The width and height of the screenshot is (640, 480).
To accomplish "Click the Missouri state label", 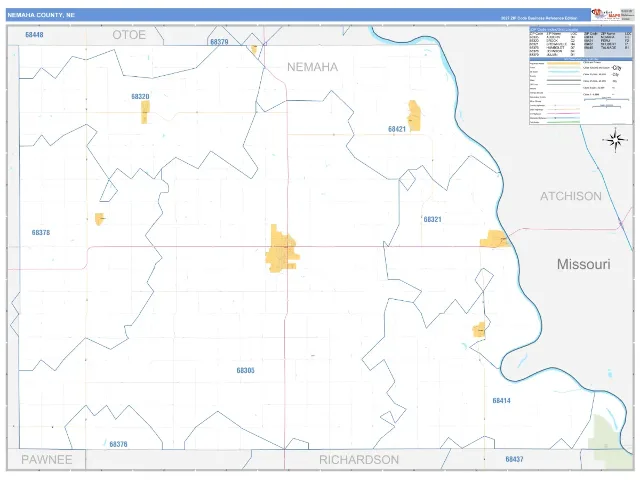I will pos(584,264).
